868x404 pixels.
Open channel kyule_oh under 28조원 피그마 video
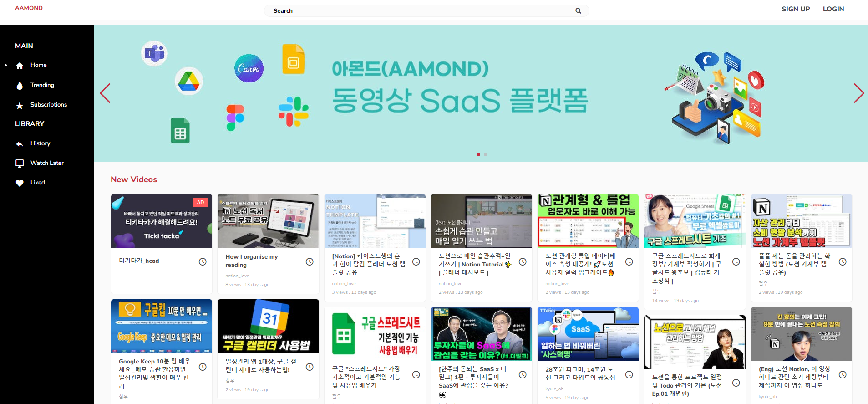[x=554, y=389]
